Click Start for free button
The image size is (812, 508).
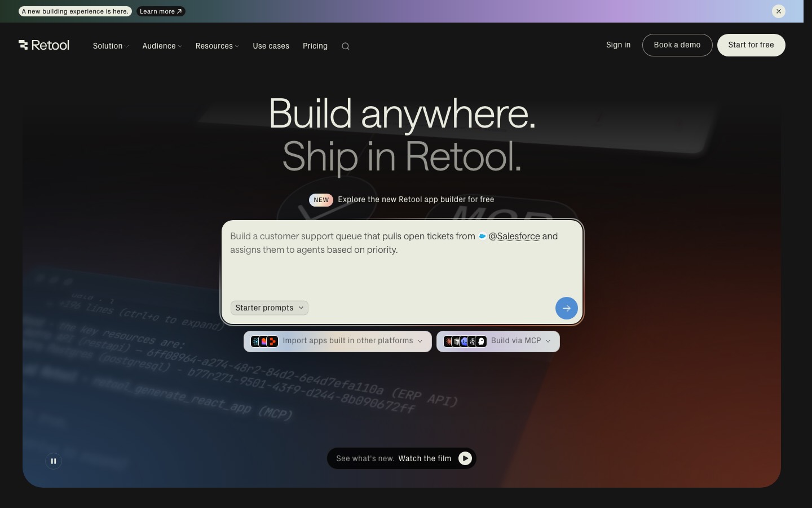tap(751, 45)
